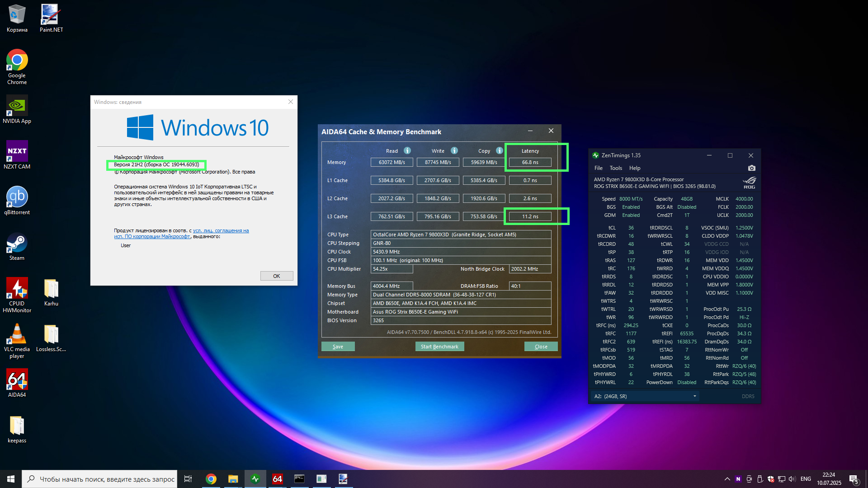
Task: Open the ZenTimings Help menu
Action: click(x=635, y=168)
